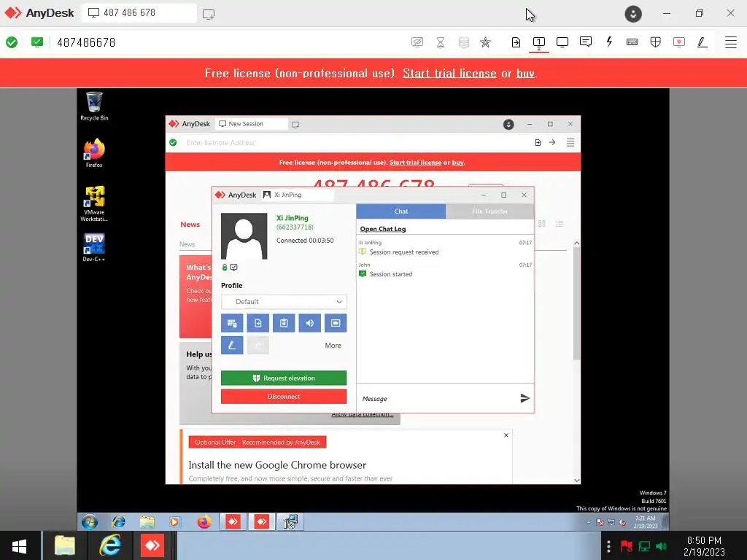Open the lightning bolt Actions menu

coord(609,42)
